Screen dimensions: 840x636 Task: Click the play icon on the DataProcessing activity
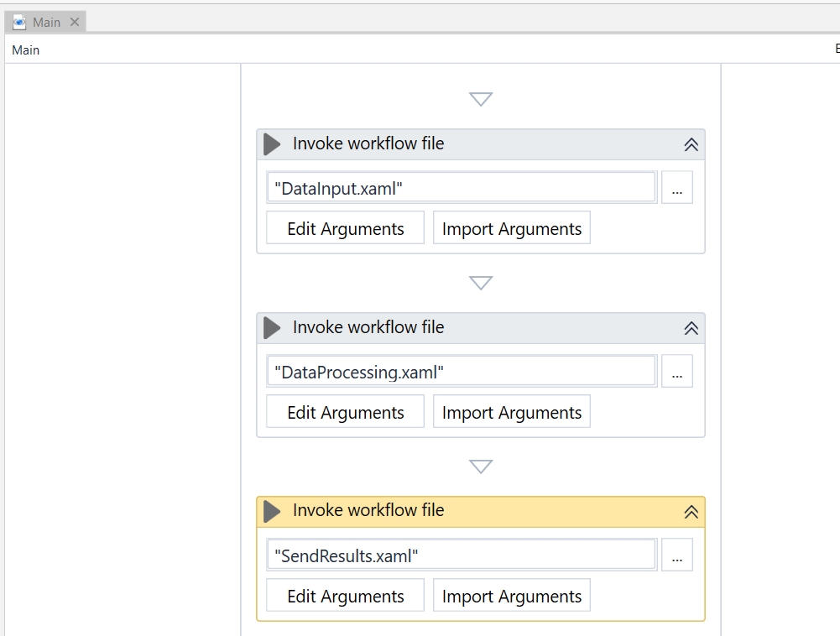tap(272, 328)
